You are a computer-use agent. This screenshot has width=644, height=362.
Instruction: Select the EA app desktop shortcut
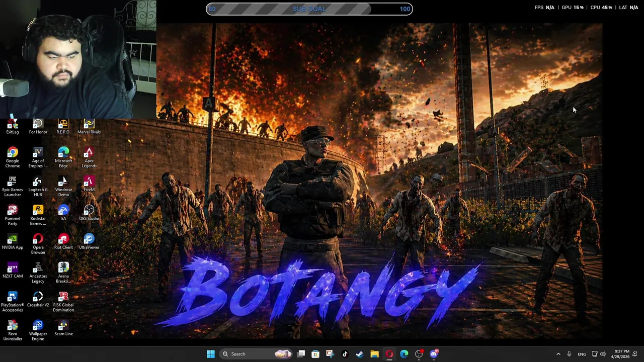pos(63,213)
